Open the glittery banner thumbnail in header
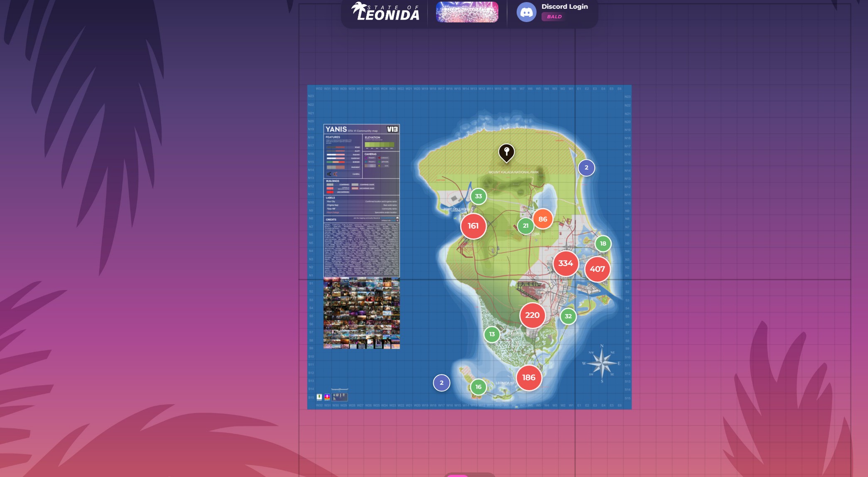Viewport: 868px width, 477px height. pyautogui.click(x=467, y=12)
